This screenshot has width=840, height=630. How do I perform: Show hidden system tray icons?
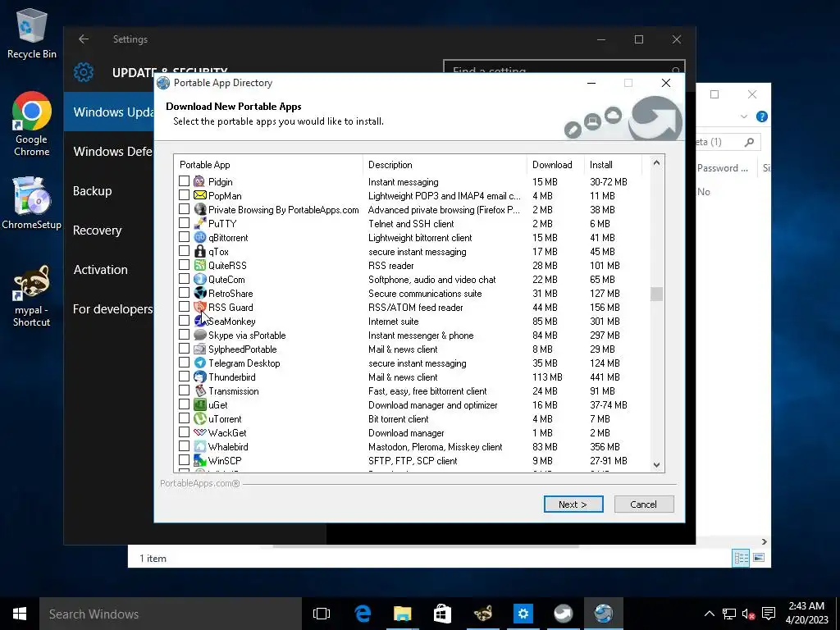coord(709,614)
